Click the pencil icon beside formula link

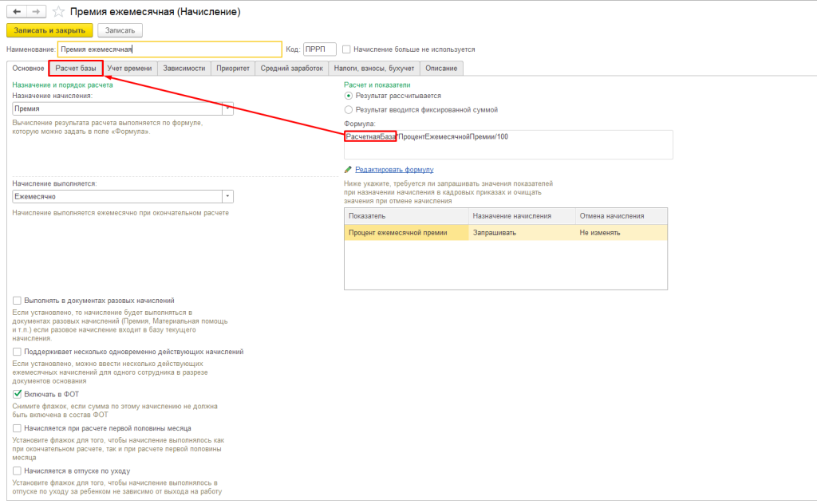[x=348, y=170]
